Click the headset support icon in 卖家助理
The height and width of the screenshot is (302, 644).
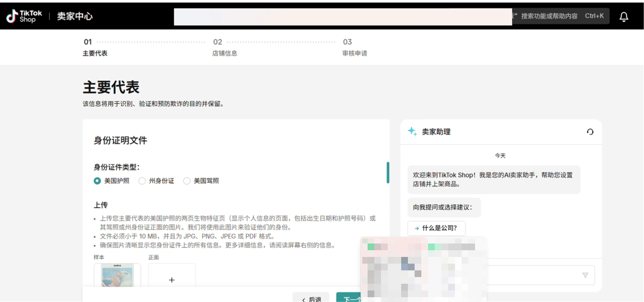[x=590, y=132]
